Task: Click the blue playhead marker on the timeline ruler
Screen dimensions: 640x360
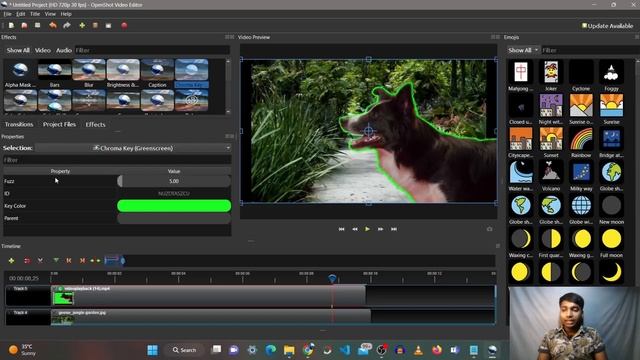Action: pos(333,278)
